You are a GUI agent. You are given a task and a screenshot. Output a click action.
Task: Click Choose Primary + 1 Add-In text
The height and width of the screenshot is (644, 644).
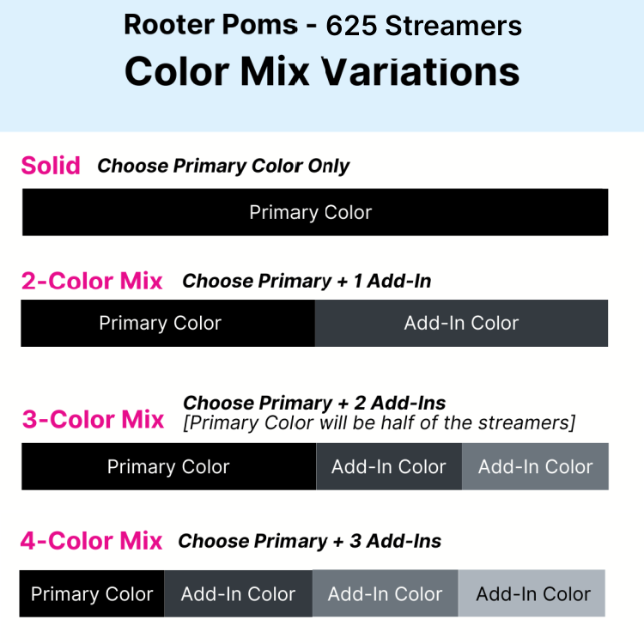[x=307, y=282]
